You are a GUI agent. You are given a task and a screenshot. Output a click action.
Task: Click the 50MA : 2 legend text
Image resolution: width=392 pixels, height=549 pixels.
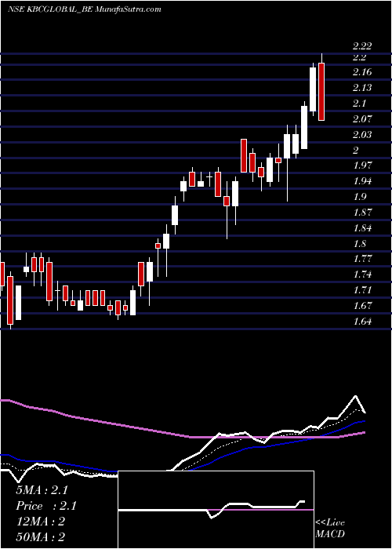pyautogui.click(x=41, y=536)
